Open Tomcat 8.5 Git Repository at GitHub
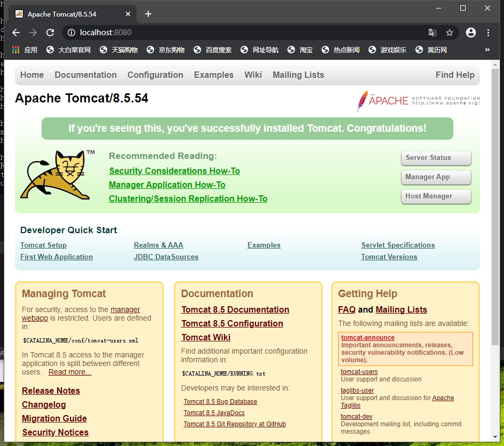The height and width of the screenshot is (446, 504). pyautogui.click(x=235, y=424)
